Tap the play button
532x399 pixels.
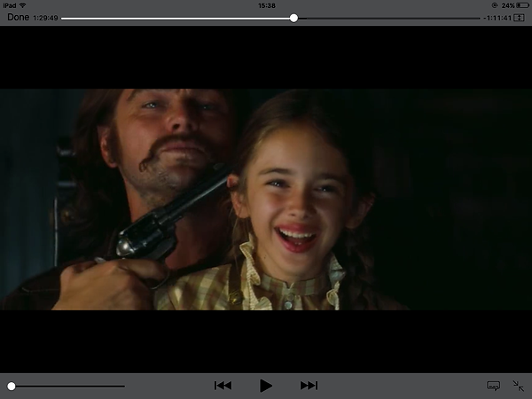pyautogui.click(x=266, y=386)
